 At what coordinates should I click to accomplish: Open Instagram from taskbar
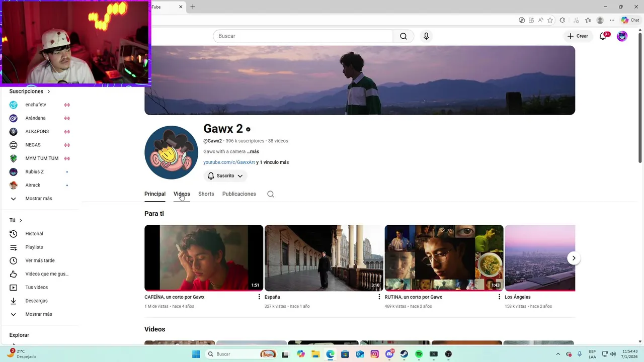375,354
